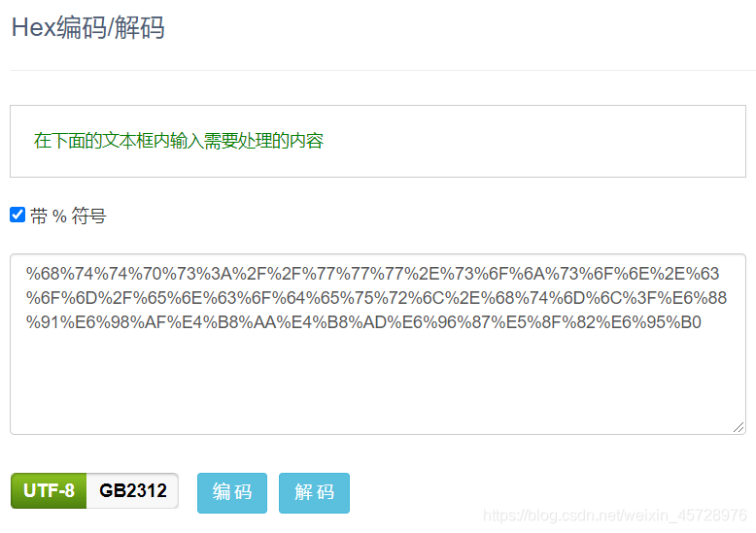Open the blog.csdn.net watermark URL
Image resolution: width=756 pixels, height=533 pixels.
click(615, 516)
